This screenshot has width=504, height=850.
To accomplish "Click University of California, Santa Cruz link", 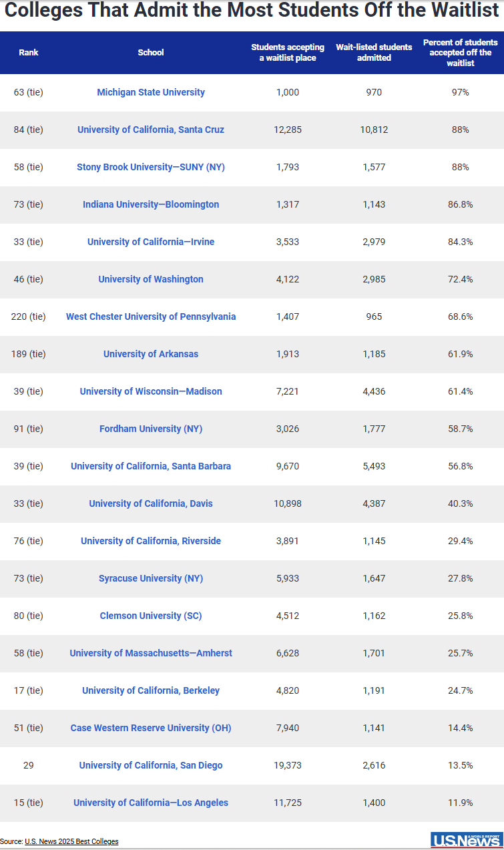I will pos(151,130).
